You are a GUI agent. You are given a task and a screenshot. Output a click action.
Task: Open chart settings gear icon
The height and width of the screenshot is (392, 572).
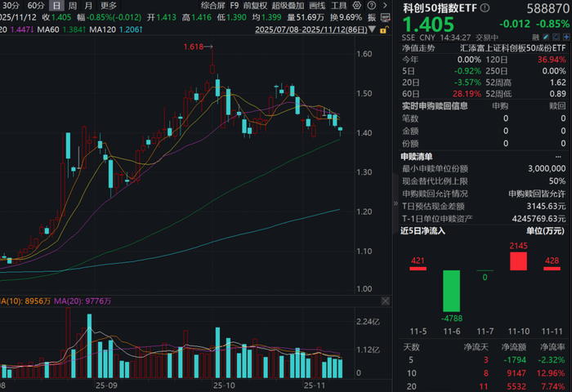(357, 6)
